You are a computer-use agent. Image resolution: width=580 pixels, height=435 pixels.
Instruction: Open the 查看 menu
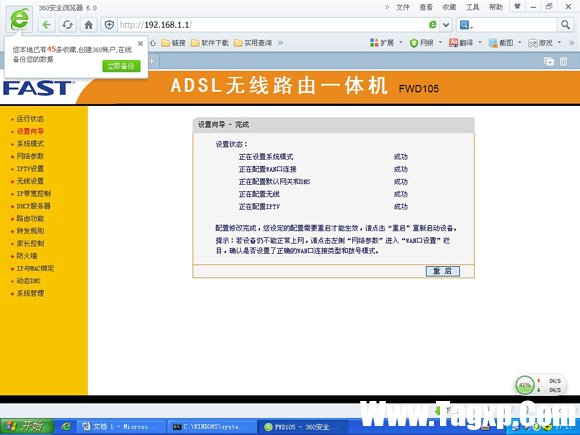pos(426,7)
